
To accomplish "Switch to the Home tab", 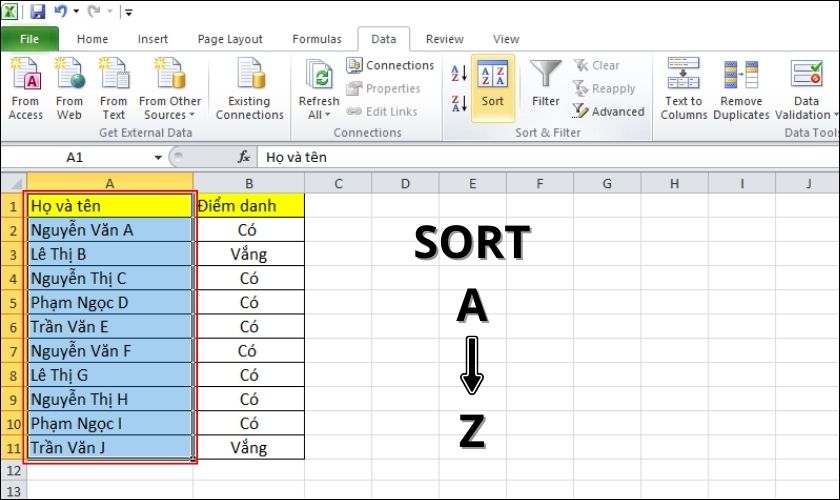I will (x=92, y=39).
